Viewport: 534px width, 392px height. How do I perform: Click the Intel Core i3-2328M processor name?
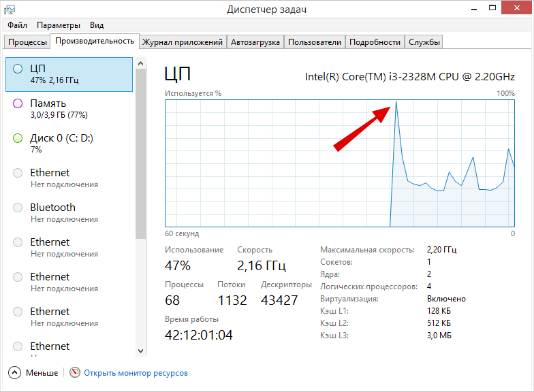pyautogui.click(x=410, y=77)
